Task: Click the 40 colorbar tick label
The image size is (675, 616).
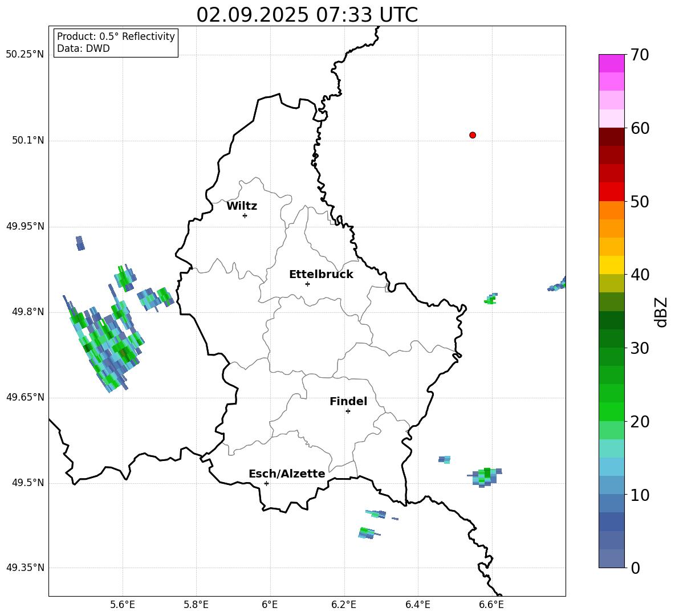Action: (x=640, y=275)
